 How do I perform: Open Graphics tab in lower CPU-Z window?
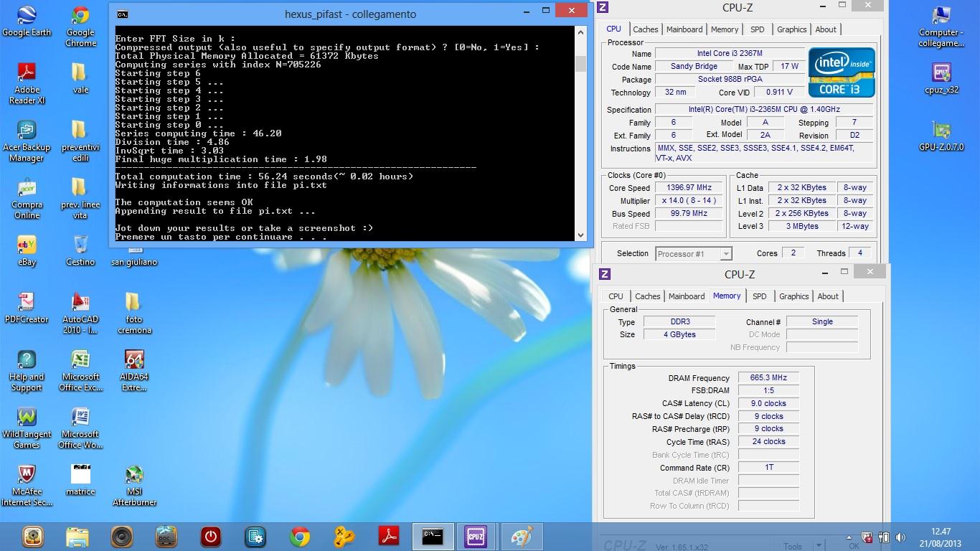click(x=794, y=296)
